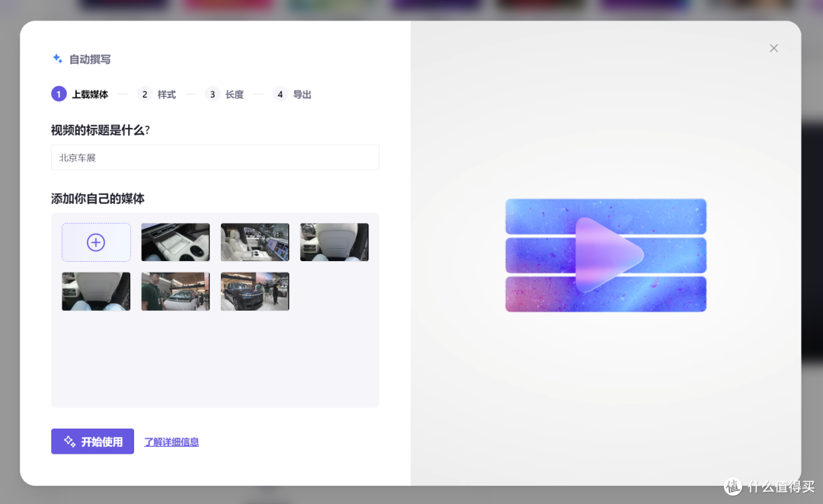Go to step 2 样式

click(x=156, y=94)
